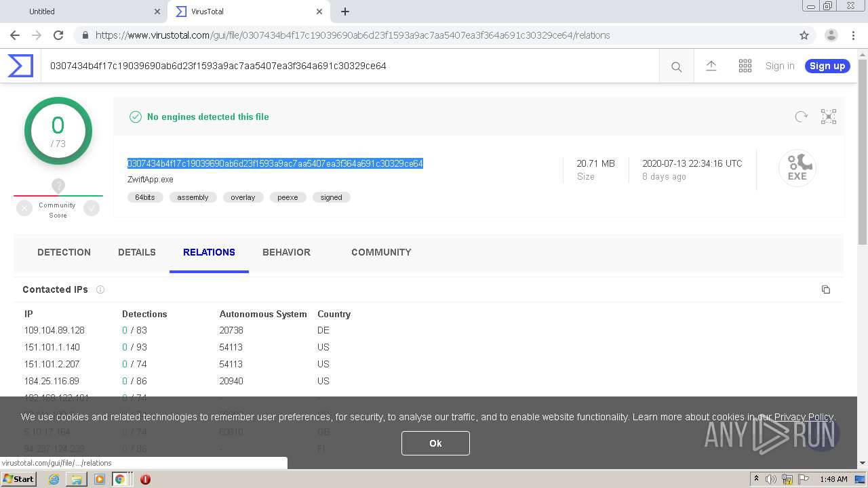Click the browser address bar URL

click(x=353, y=35)
